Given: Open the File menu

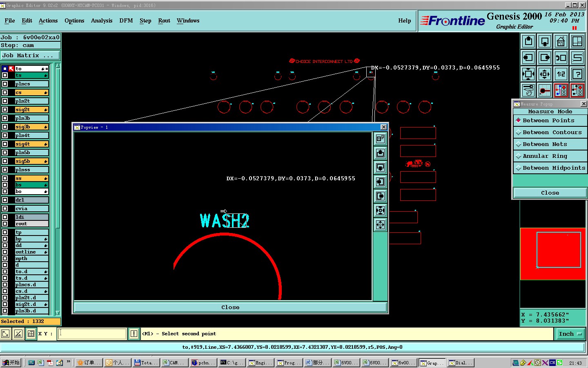Looking at the screenshot, I should [x=10, y=21].
